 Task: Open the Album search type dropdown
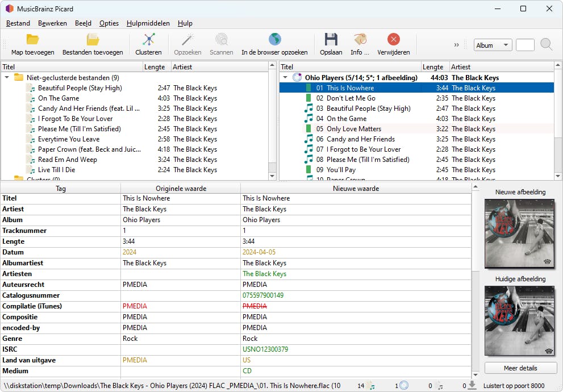click(x=492, y=44)
